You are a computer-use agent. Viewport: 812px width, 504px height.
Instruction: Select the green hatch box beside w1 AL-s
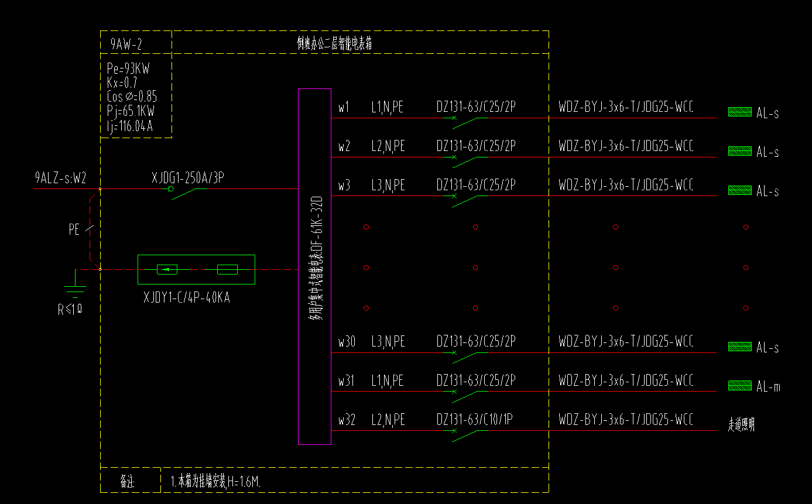pyautogui.click(x=739, y=112)
